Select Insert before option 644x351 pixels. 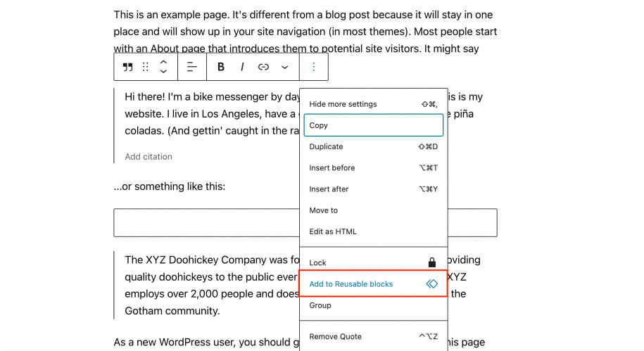click(373, 168)
